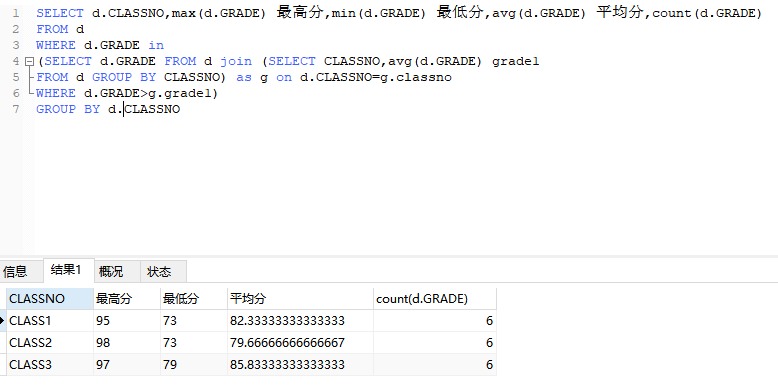This screenshot has width=778, height=391.
Task: Select the 平均分 column header
Action: click(x=300, y=299)
